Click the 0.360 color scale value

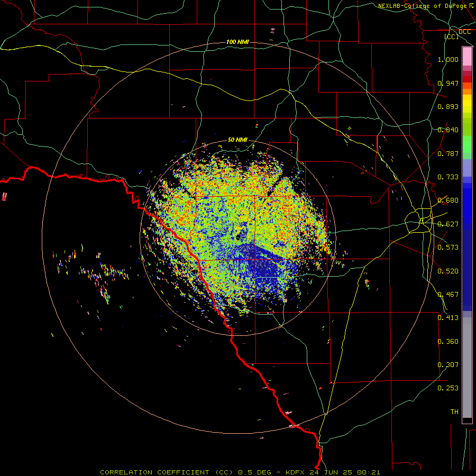(448, 342)
